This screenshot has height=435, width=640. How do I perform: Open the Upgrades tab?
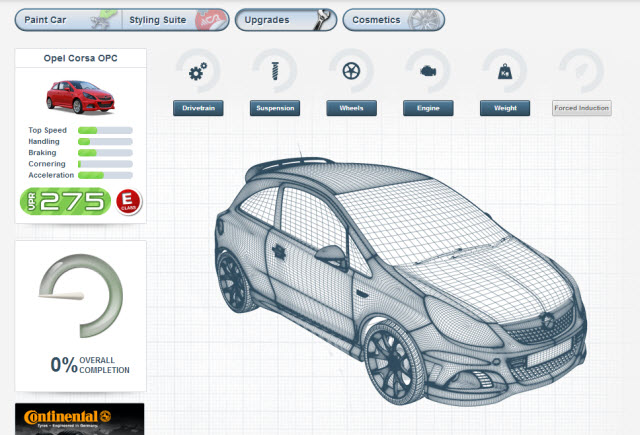tap(284, 20)
